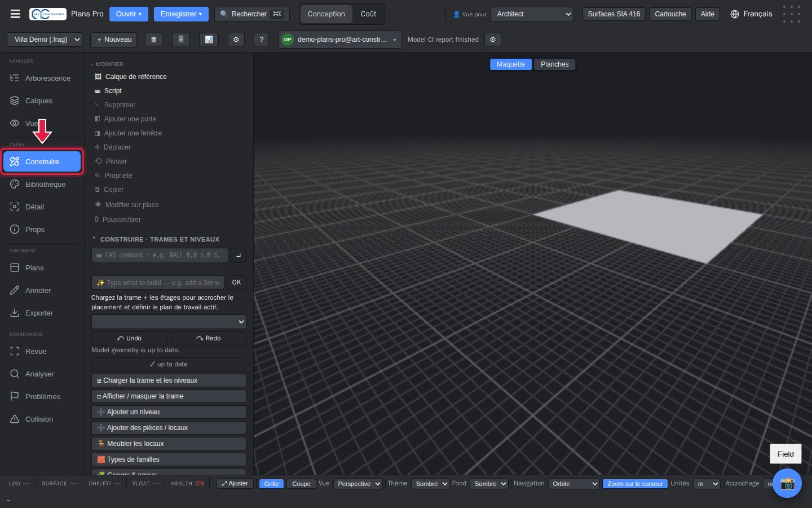Click the gear beside Model CI report

pos(493,40)
